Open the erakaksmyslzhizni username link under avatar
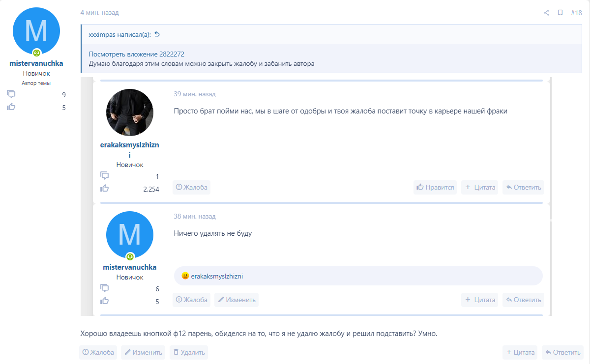This screenshot has width=590, height=364. (129, 145)
